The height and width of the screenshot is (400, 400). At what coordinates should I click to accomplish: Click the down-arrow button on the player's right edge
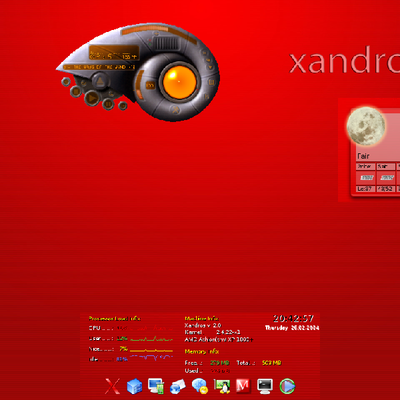click(x=210, y=67)
